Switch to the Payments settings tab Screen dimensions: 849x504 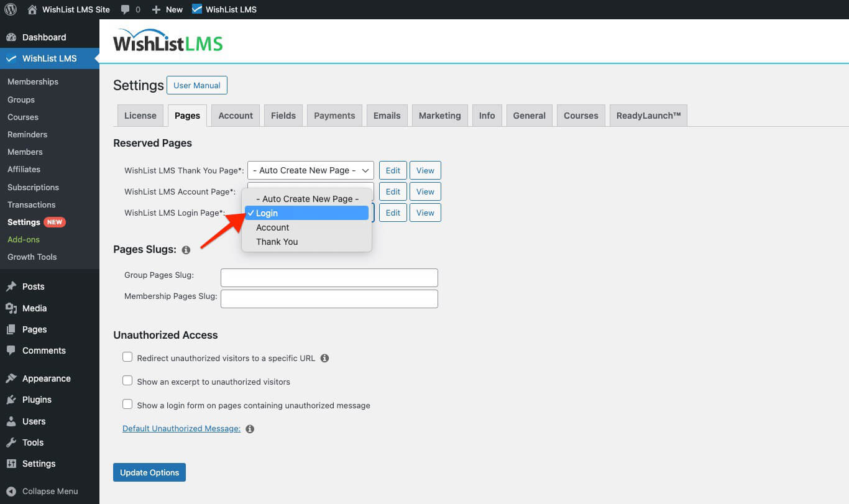334,115
